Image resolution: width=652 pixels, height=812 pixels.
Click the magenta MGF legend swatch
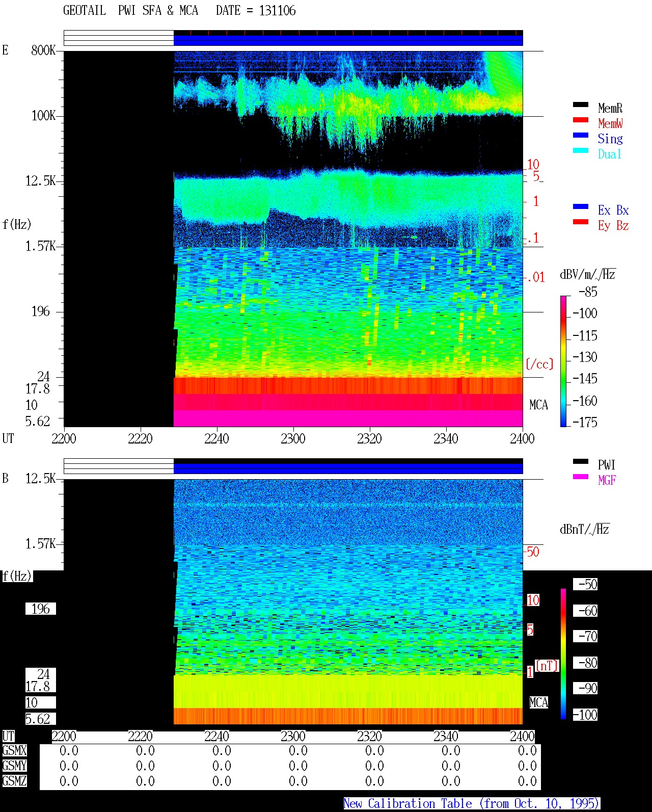[x=580, y=477]
